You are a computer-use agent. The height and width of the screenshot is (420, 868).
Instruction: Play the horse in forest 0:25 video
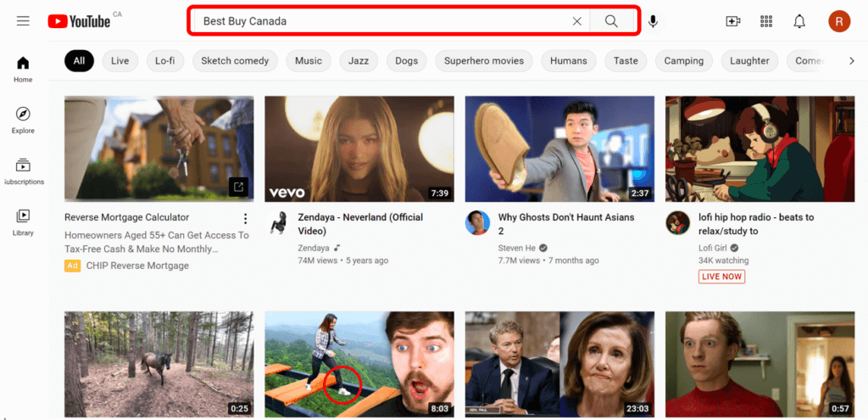click(159, 364)
